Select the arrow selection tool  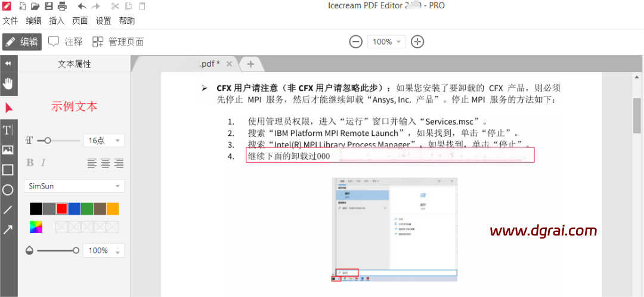click(8, 108)
